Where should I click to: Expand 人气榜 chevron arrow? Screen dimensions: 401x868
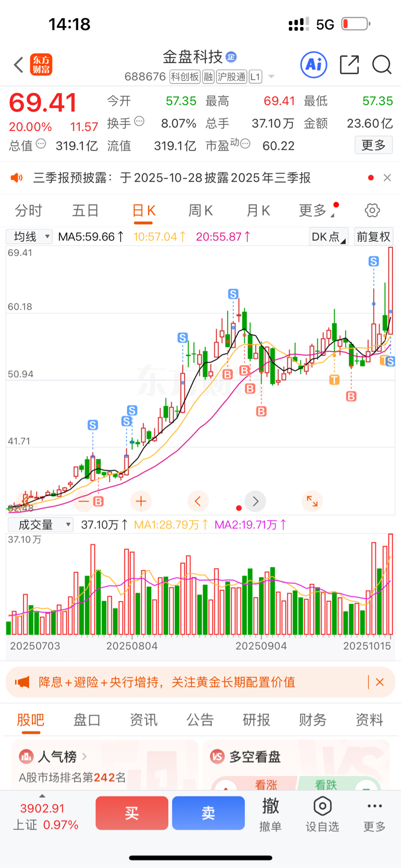pyautogui.click(x=85, y=756)
